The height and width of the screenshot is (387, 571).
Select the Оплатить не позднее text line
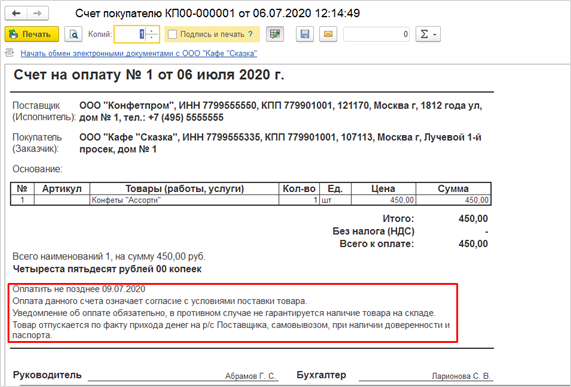(79, 289)
